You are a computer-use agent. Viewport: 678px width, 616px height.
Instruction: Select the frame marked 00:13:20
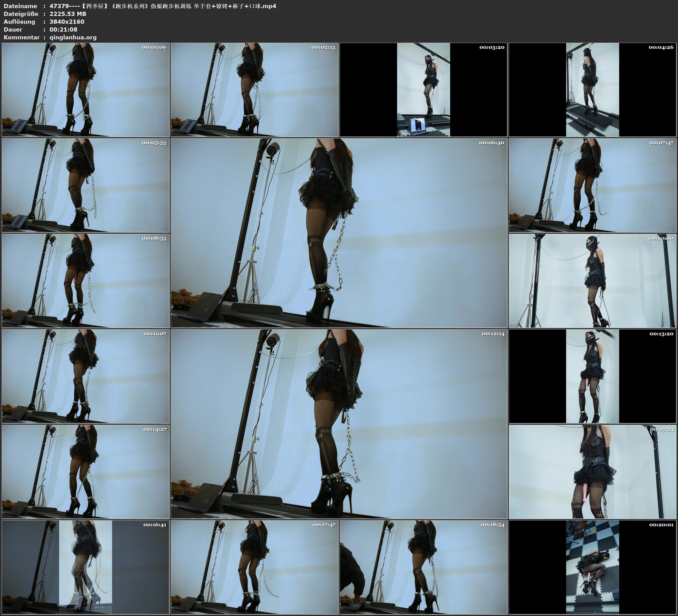tap(593, 376)
